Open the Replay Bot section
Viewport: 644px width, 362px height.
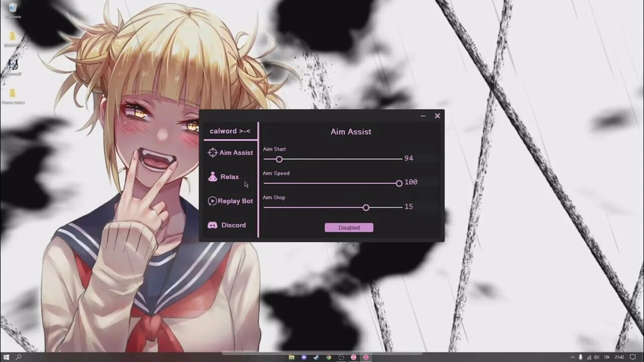(230, 201)
